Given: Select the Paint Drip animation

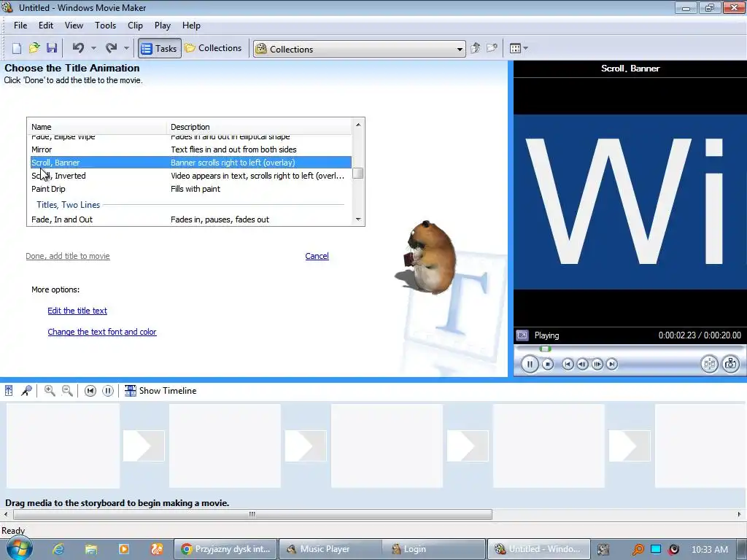Looking at the screenshot, I should pyautogui.click(x=190, y=189).
